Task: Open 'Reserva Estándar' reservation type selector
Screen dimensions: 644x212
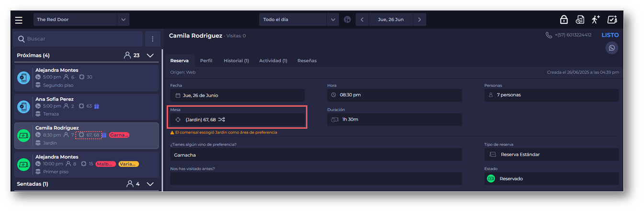Action: coord(552,154)
